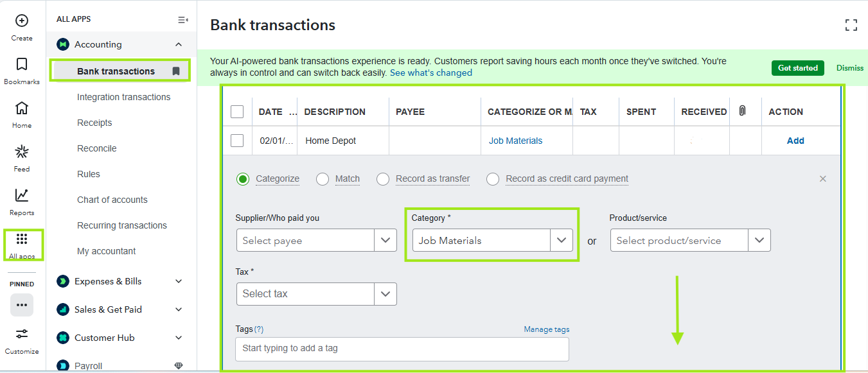Expand the Expenses & Bills section
Screen dimensions: 868x373
pos(179,281)
